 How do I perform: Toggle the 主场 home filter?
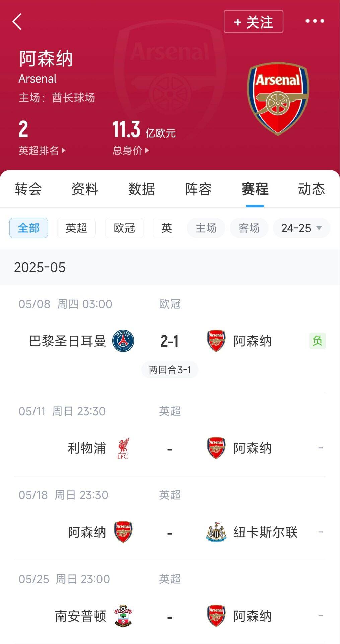coord(206,228)
